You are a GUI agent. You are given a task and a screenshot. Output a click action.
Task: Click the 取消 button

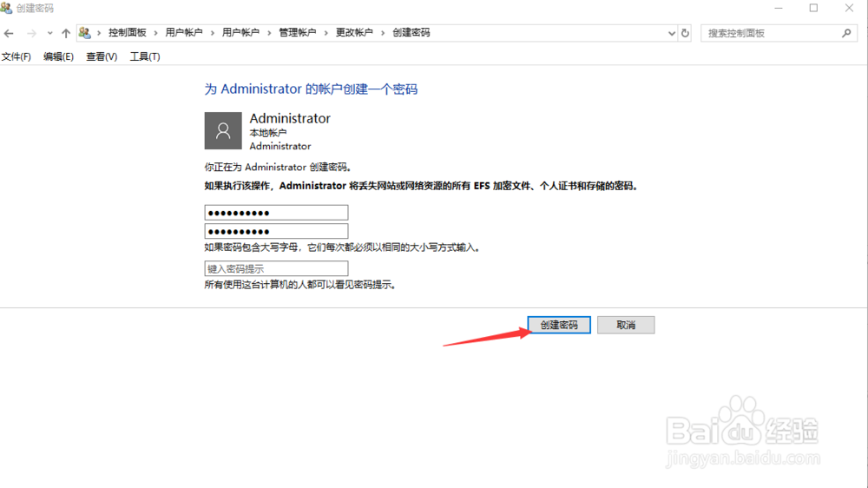click(626, 325)
